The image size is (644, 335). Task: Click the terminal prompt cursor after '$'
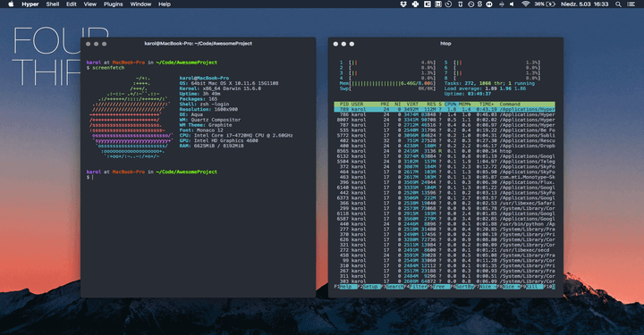click(93, 178)
